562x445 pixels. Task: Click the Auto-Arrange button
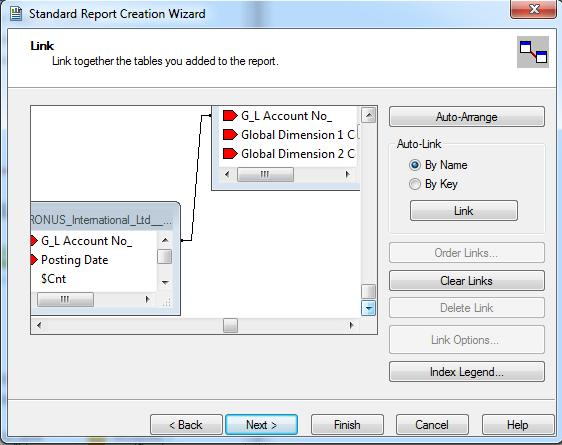tap(467, 117)
